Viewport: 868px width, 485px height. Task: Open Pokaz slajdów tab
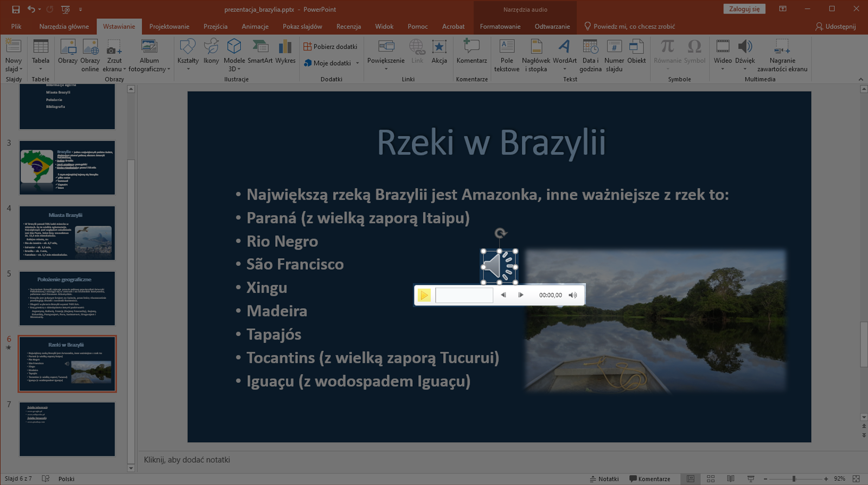click(x=302, y=26)
